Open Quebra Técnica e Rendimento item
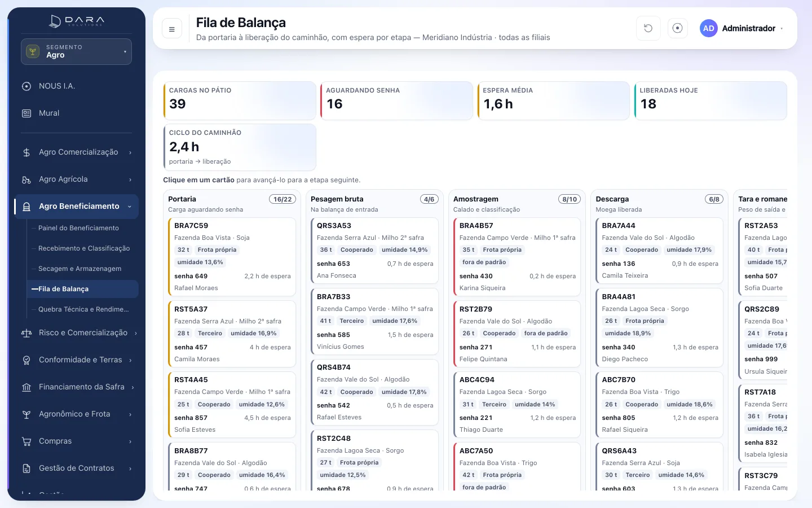This screenshot has height=508, width=812. 82,309
